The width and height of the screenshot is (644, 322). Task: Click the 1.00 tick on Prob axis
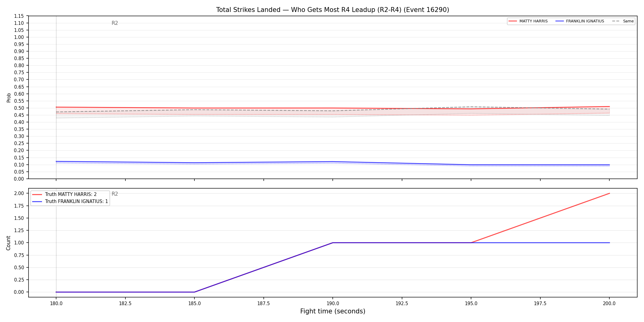(x=19, y=37)
